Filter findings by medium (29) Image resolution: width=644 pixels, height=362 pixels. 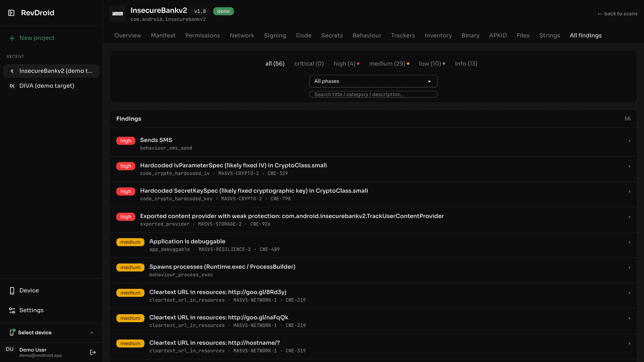point(389,64)
